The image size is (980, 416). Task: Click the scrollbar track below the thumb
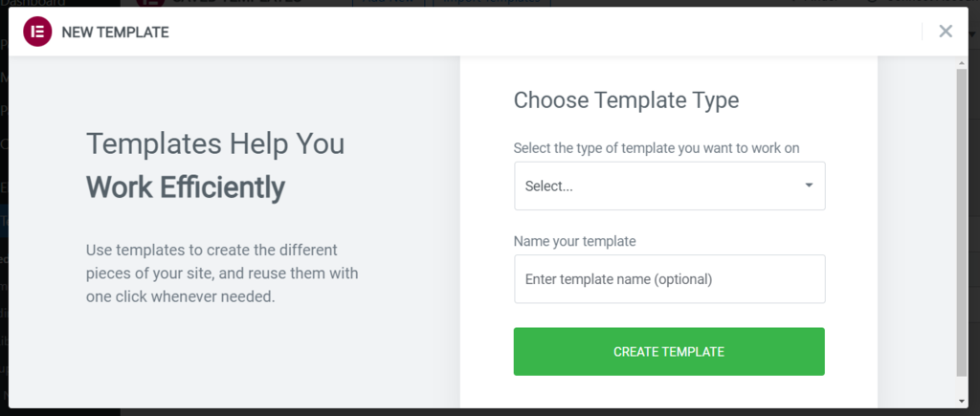[x=962, y=385]
